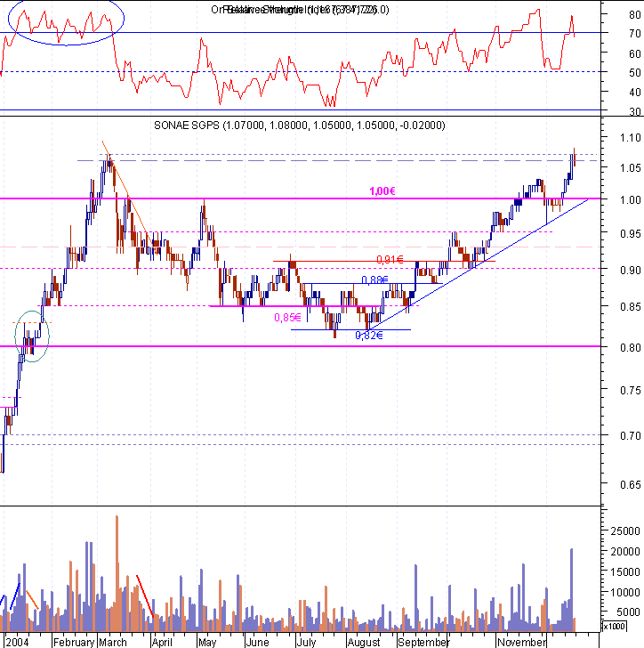Click the 1.05 price axis value
644x648 pixels.
(x=631, y=167)
